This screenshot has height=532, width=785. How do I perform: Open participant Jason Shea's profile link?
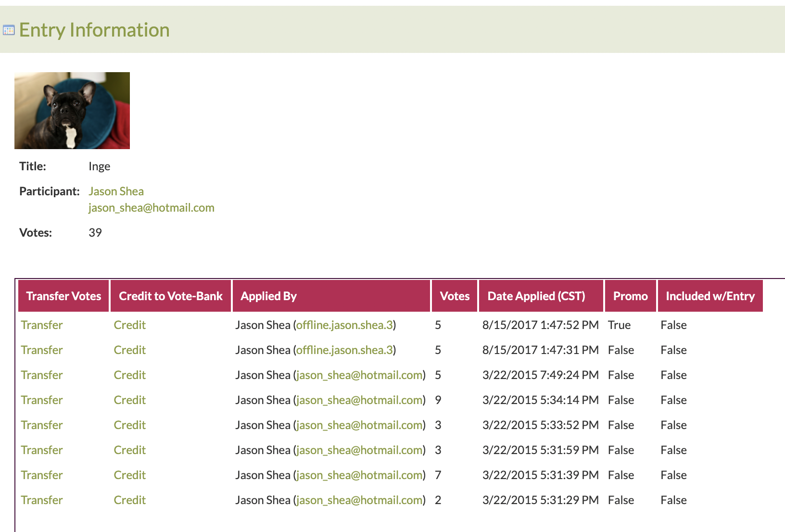click(x=116, y=191)
